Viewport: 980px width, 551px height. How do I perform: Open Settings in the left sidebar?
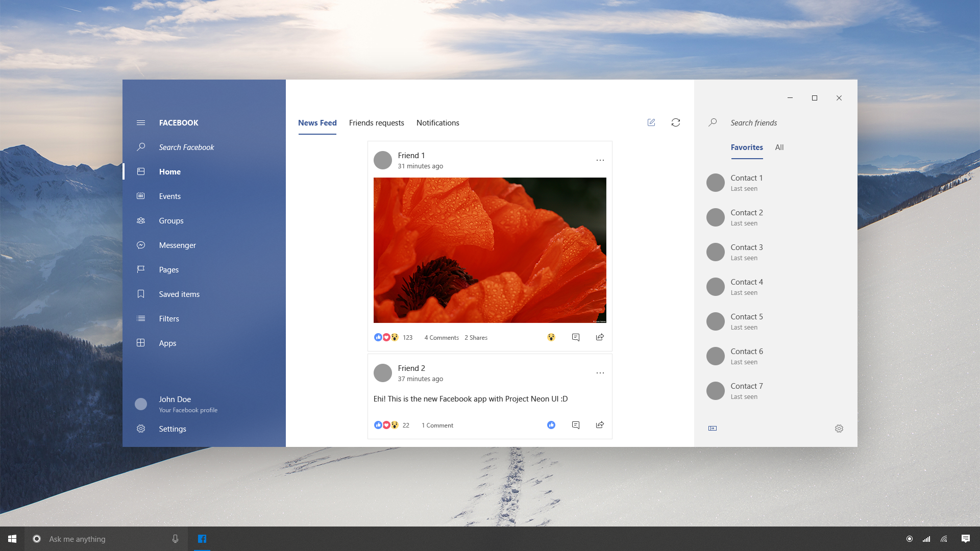204,429
